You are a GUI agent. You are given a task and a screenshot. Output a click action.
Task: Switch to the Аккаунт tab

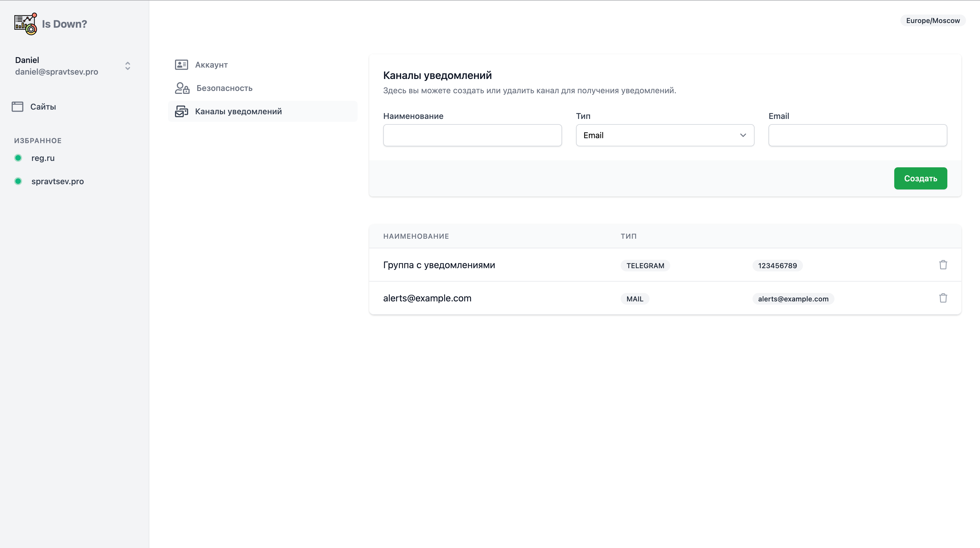211,64
